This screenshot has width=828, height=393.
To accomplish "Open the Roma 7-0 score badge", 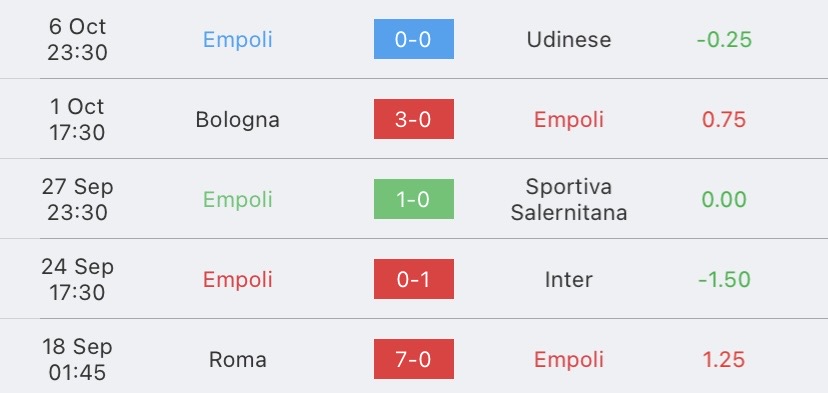I will pos(413,359).
